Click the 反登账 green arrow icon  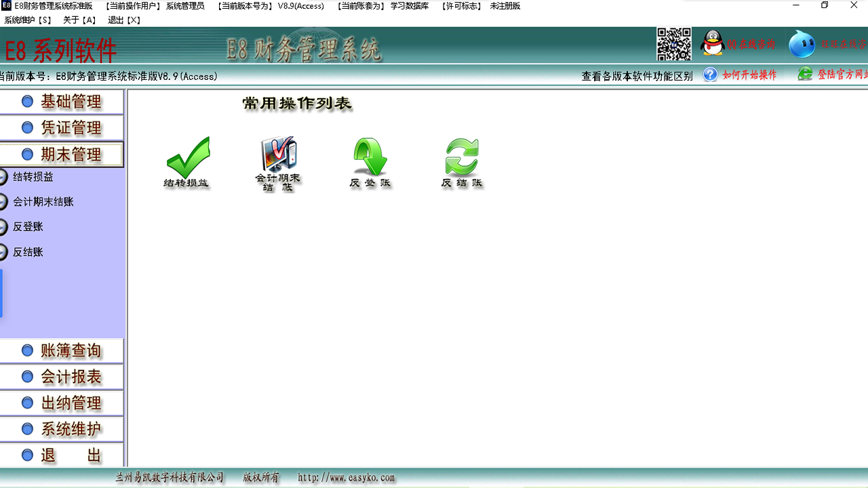click(x=370, y=157)
